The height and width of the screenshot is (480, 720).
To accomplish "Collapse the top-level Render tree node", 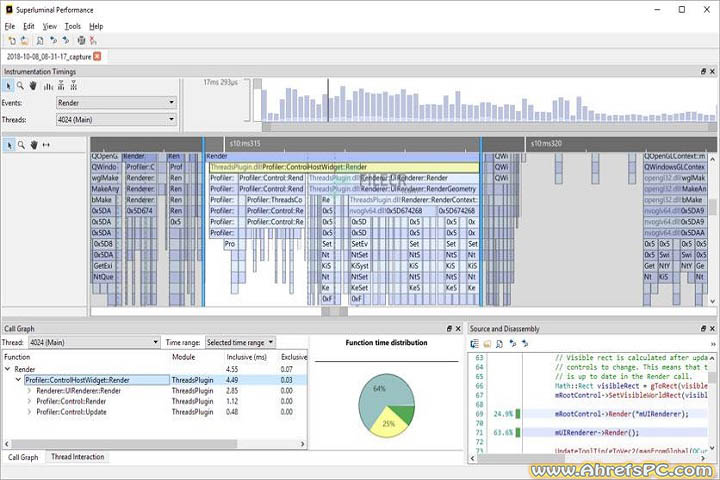I will tap(7, 369).
